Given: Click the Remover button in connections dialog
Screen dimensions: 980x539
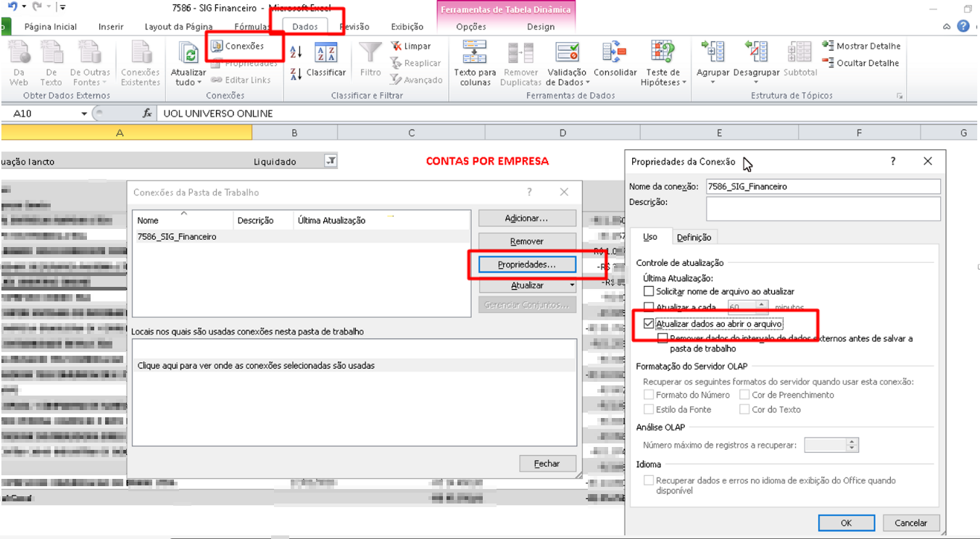Looking at the screenshot, I should click(x=527, y=241).
